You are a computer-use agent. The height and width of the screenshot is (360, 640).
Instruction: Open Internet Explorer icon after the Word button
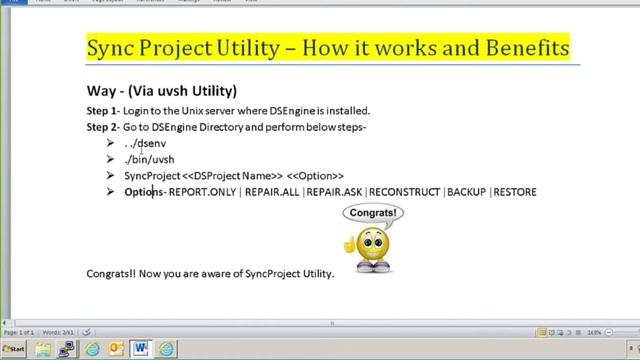click(166, 349)
